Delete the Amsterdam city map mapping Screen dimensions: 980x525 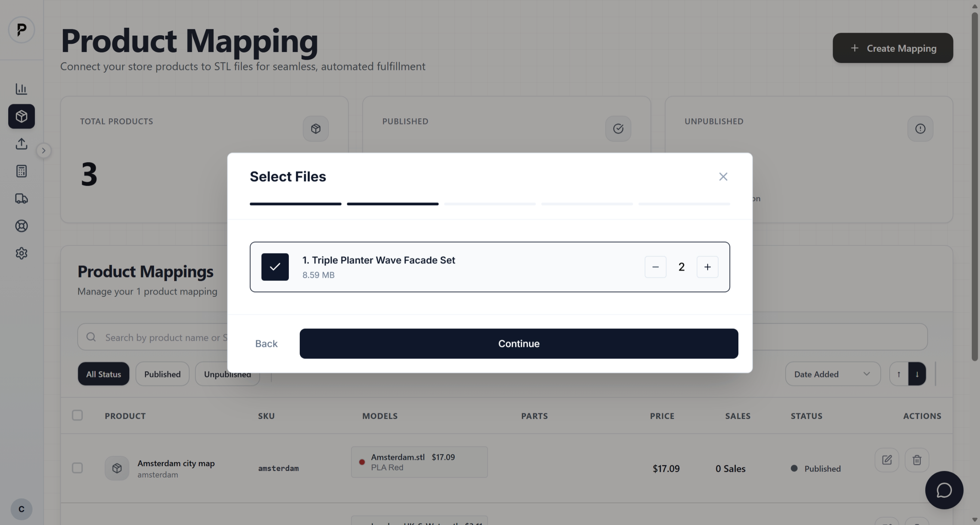tap(917, 460)
